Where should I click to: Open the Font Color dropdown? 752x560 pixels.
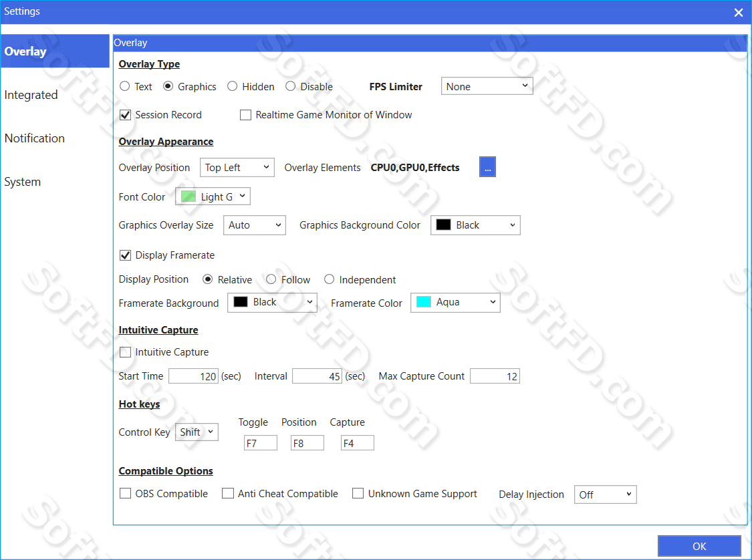click(213, 196)
